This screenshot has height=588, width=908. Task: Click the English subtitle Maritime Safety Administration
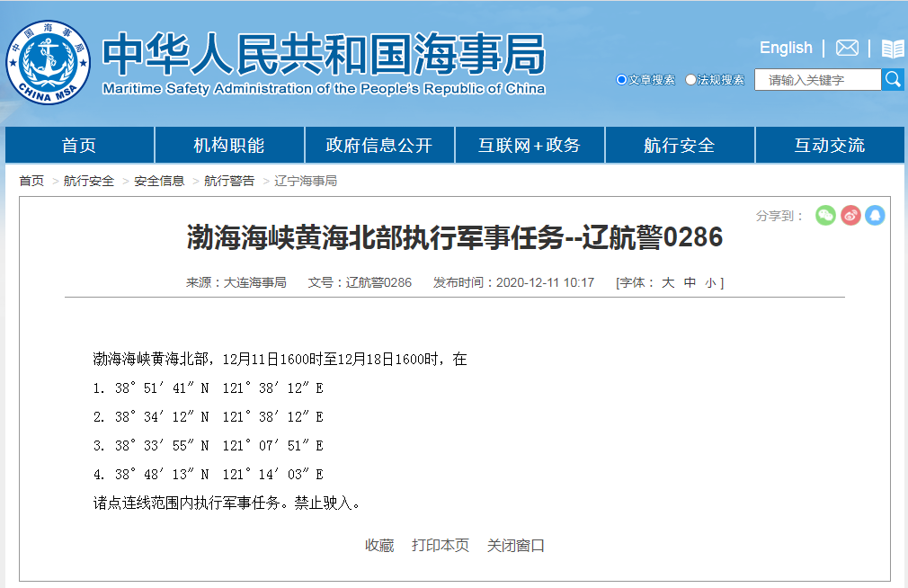point(324,89)
